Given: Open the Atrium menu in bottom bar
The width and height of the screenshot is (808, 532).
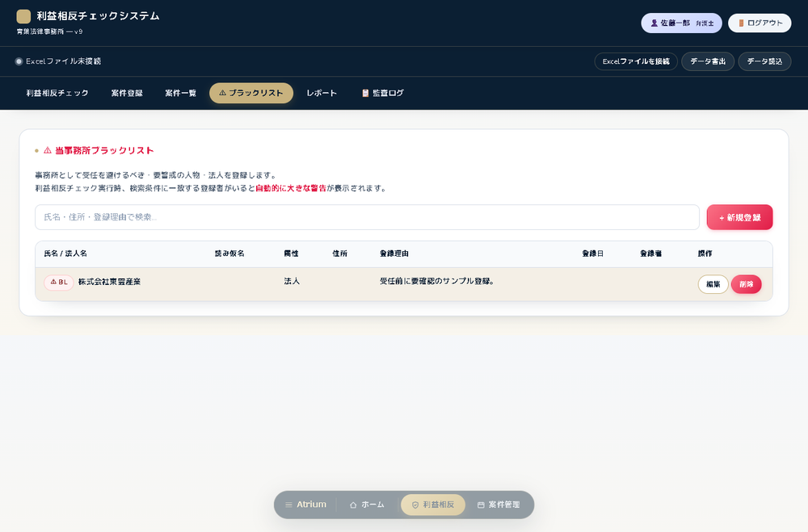Looking at the screenshot, I should (x=306, y=505).
